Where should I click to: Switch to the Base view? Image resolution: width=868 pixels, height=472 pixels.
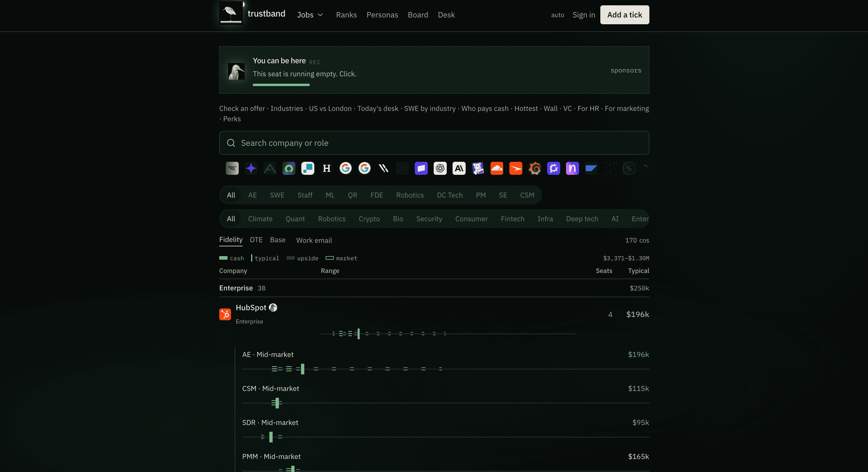tap(278, 240)
